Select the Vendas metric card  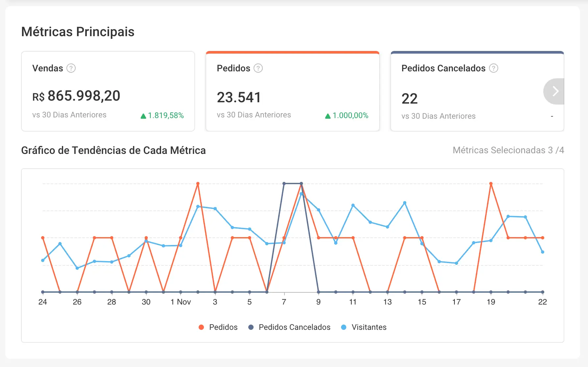click(108, 91)
